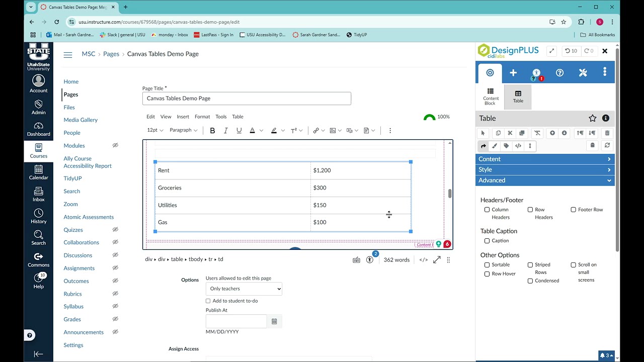The width and height of the screenshot is (644, 362).
Task: Open the Paragraph block format dropdown
Action: [184, 130]
